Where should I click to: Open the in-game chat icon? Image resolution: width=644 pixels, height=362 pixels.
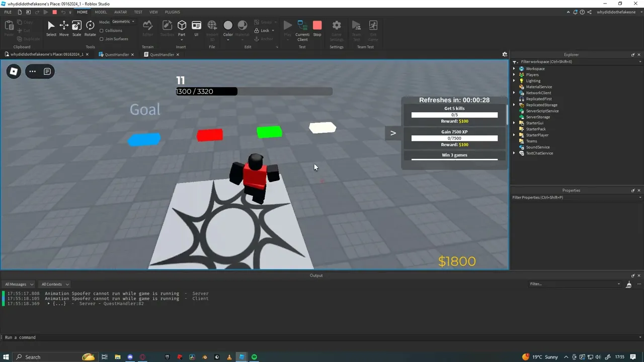(47, 71)
